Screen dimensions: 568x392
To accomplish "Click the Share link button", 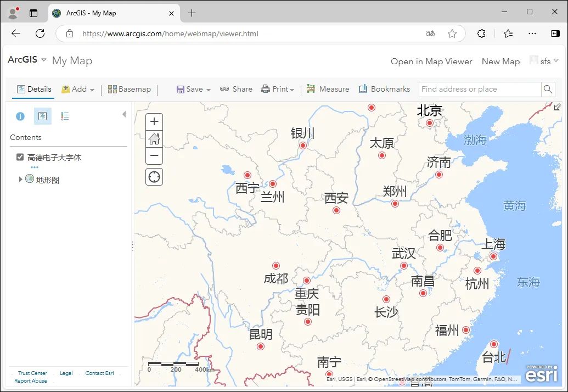I will pos(236,89).
